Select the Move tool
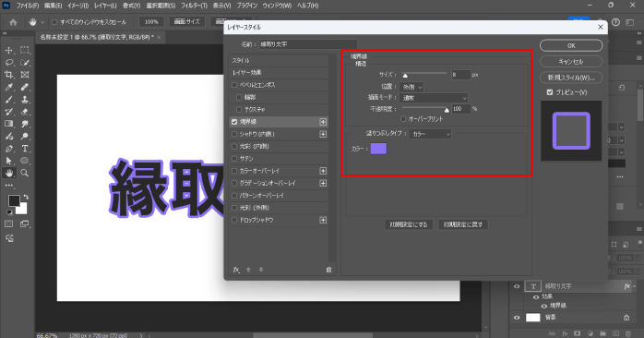This screenshot has height=338, width=644. 9,50
